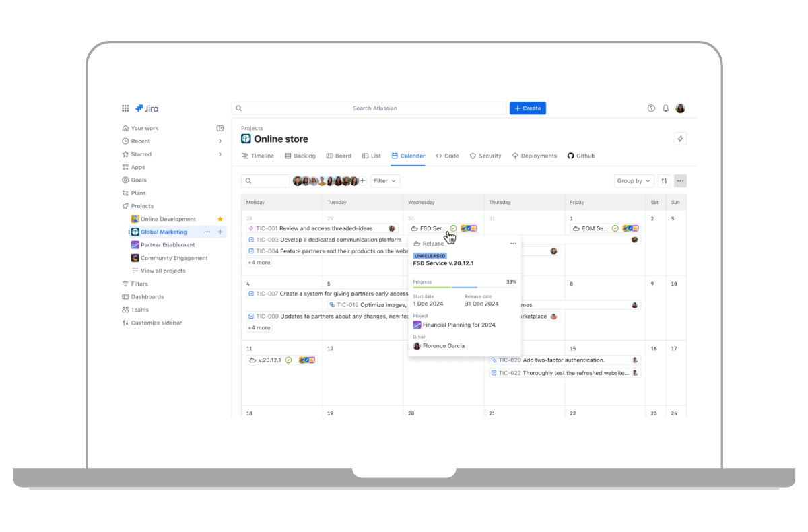Toggle the TIC-003 task checkbox icon

(x=251, y=240)
